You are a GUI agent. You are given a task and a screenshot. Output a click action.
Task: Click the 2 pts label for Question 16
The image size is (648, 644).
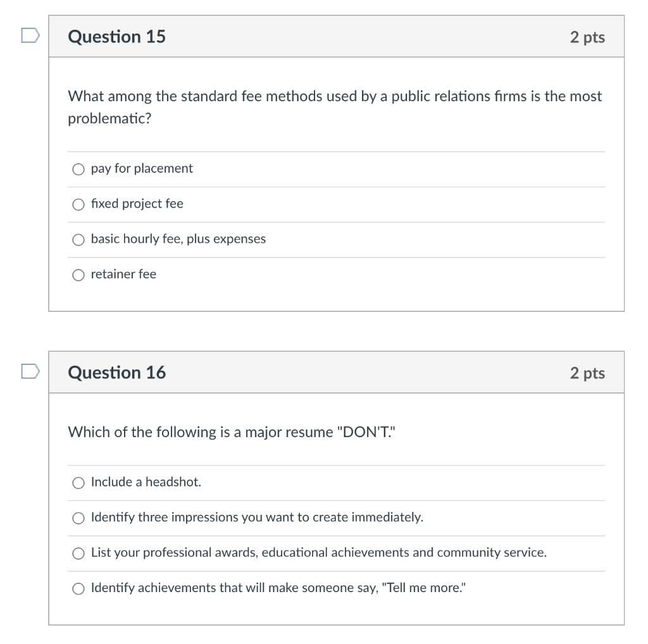(x=588, y=373)
